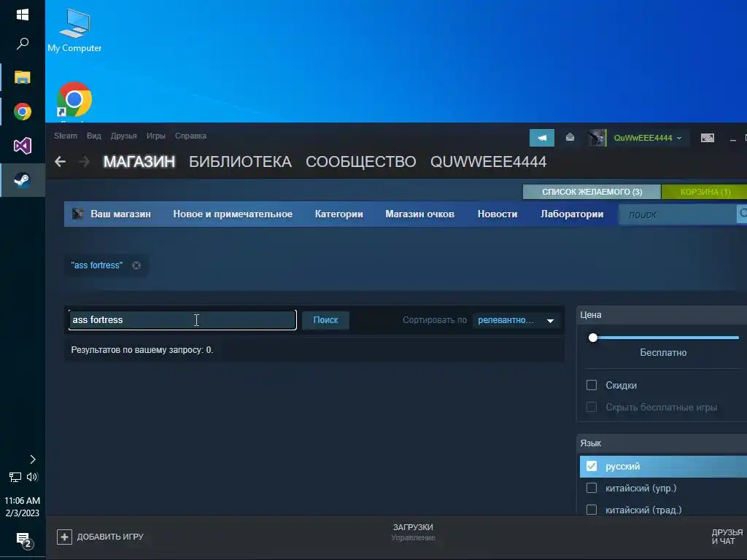Open File Explorer from the taskbar
The image size is (747, 560).
click(x=23, y=77)
